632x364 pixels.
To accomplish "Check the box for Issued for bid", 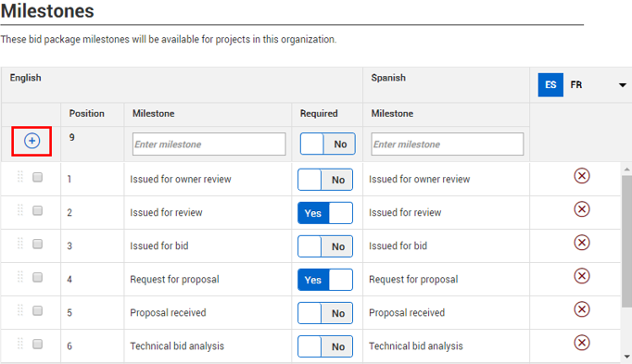I will (x=37, y=244).
